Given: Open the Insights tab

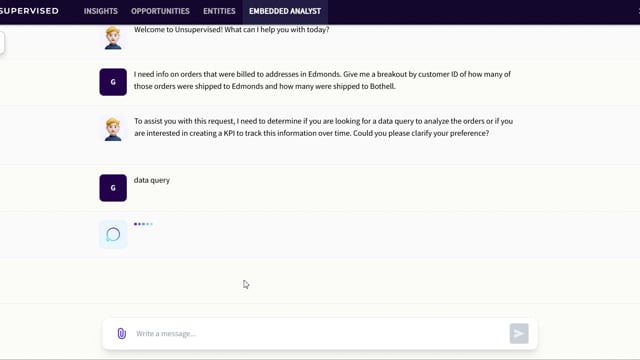Looking at the screenshot, I should [101, 11].
